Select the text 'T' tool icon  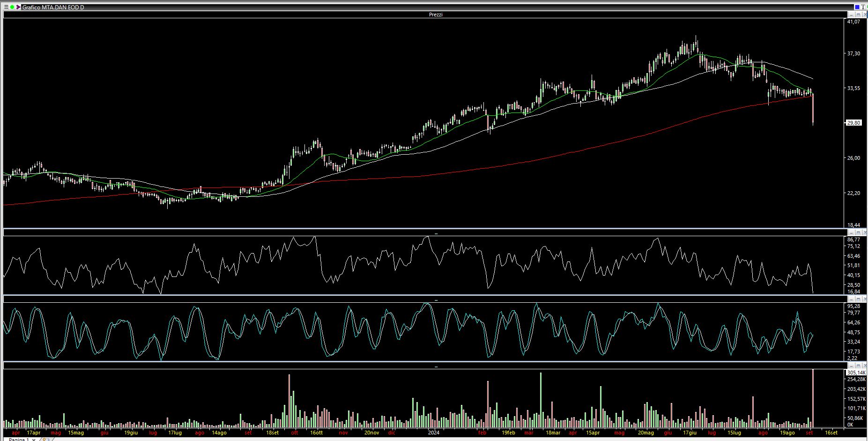click(x=863, y=7)
